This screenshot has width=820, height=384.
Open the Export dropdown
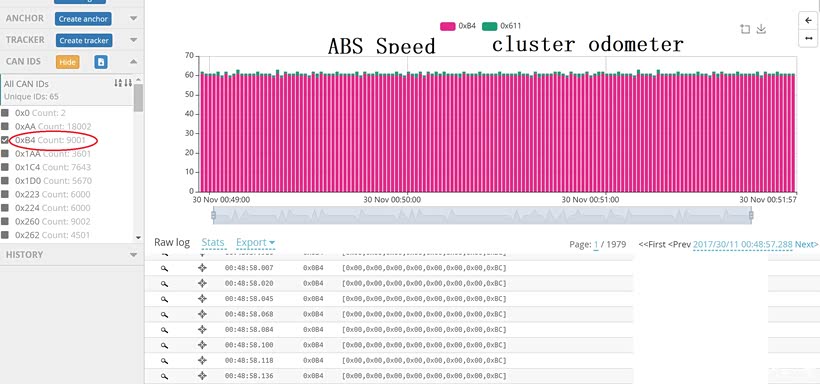tap(255, 243)
